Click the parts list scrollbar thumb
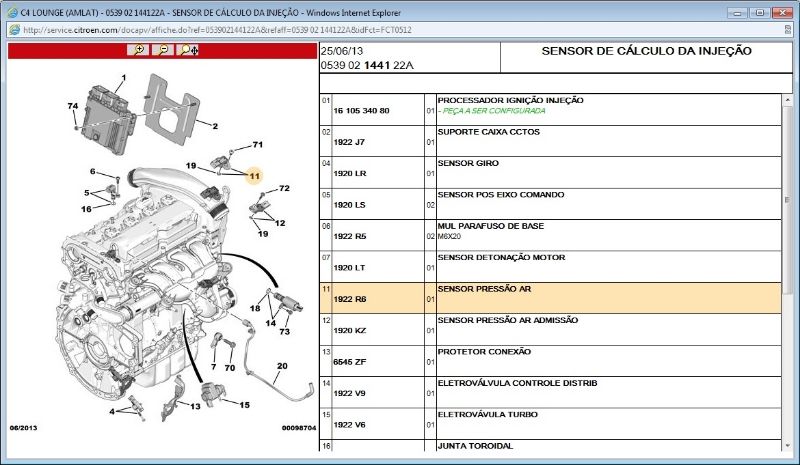Screen dimensions: 800x465 click(787, 200)
